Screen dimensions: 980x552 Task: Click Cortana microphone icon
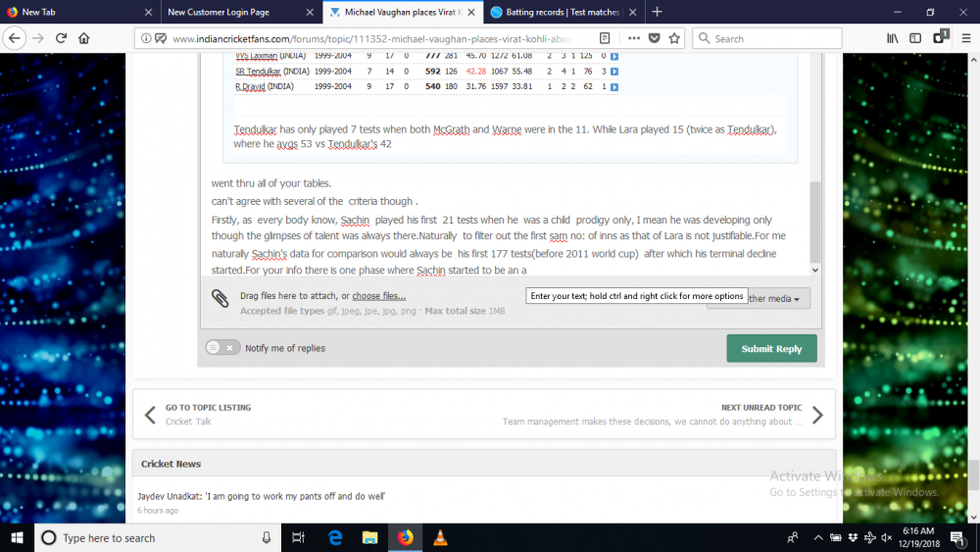(x=267, y=537)
